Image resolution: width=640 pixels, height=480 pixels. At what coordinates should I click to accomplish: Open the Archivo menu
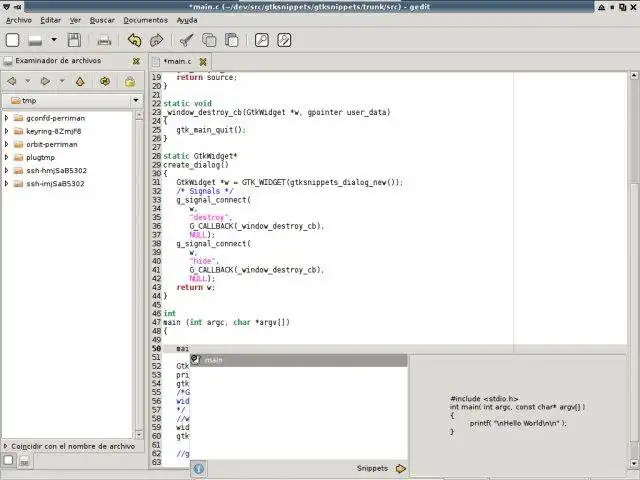pyautogui.click(x=18, y=20)
